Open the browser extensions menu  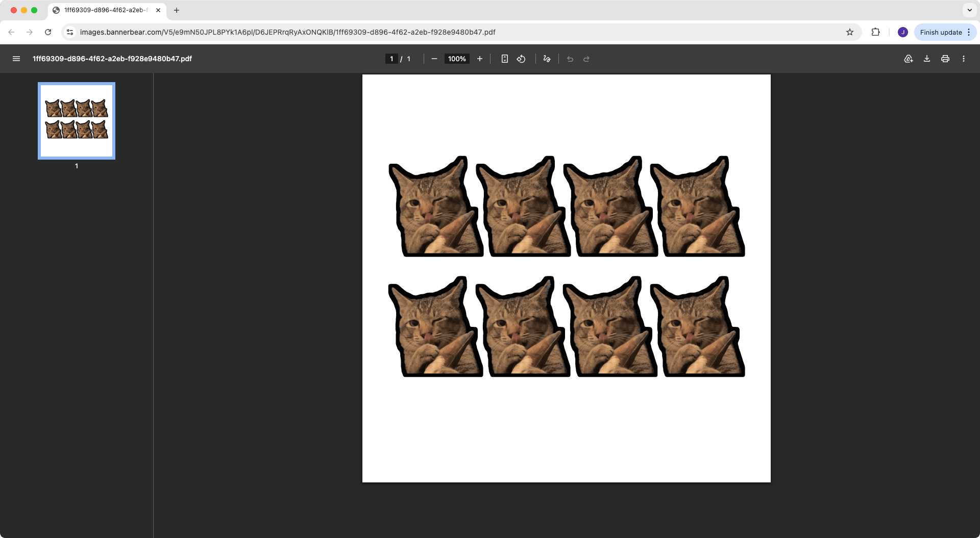click(876, 32)
